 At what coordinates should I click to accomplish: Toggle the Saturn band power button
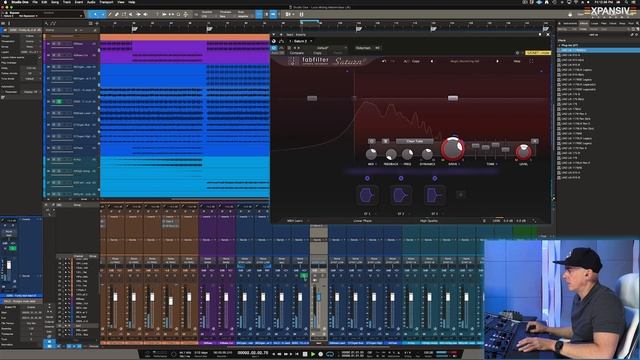tap(372, 141)
